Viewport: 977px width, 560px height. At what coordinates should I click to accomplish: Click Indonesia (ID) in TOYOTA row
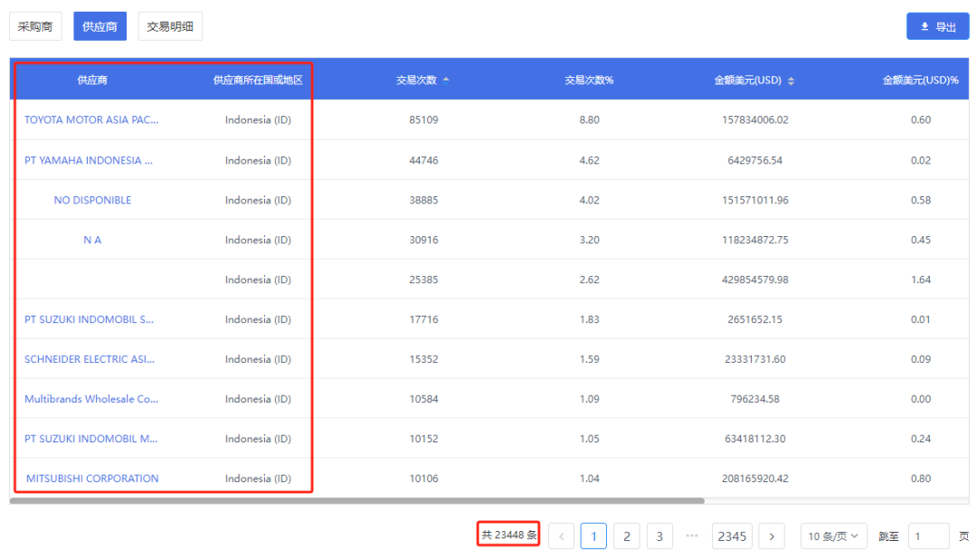258,119
